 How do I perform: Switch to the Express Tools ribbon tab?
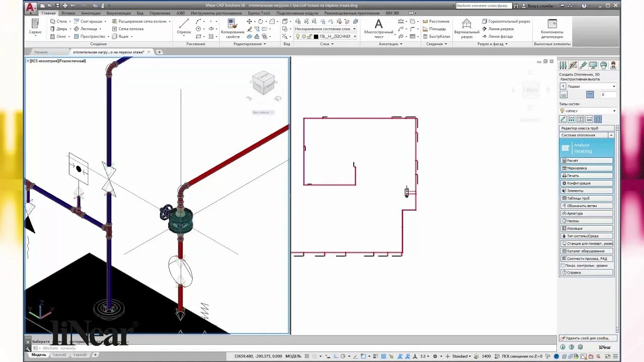click(x=259, y=13)
